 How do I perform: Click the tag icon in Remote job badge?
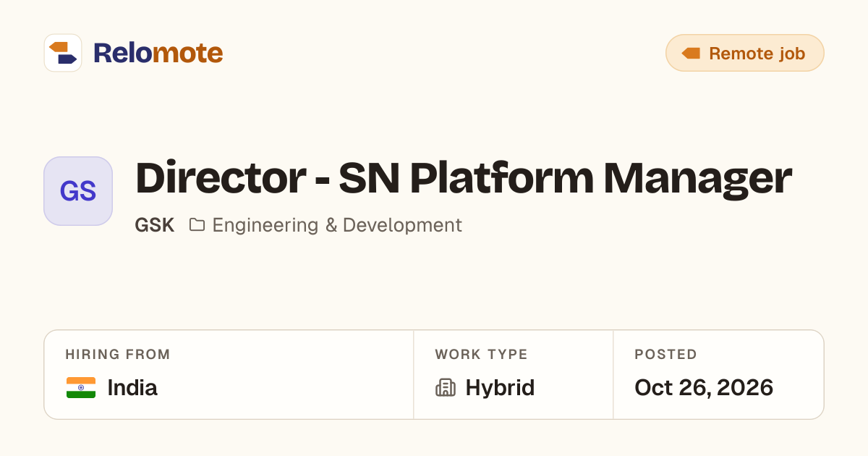tap(691, 53)
